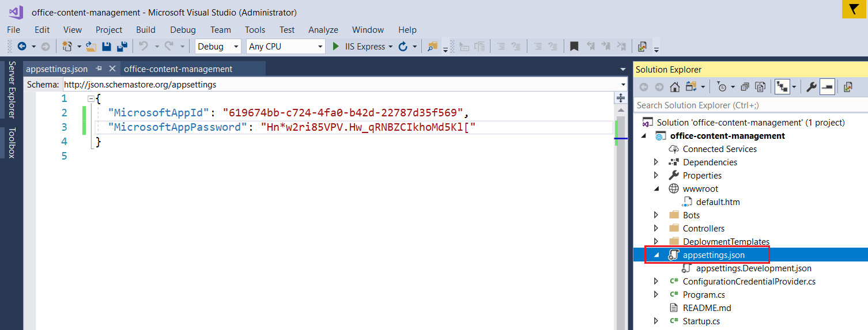Switch to the office-content-management tab
The image size is (868, 330).
tap(178, 69)
